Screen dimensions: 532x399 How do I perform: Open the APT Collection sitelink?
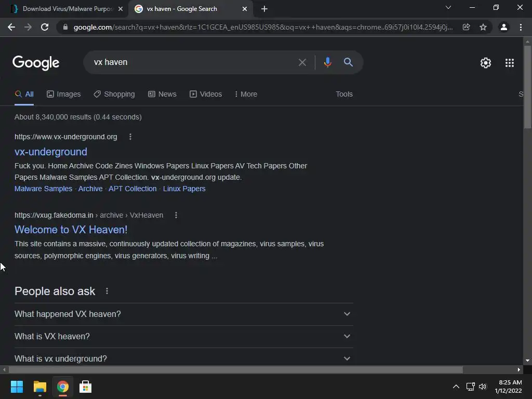pyautogui.click(x=132, y=189)
